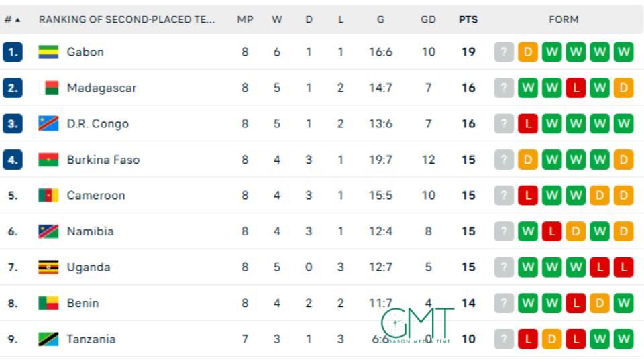
Task: Click the rank 1 blue position badge
Action: click(13, 52)
